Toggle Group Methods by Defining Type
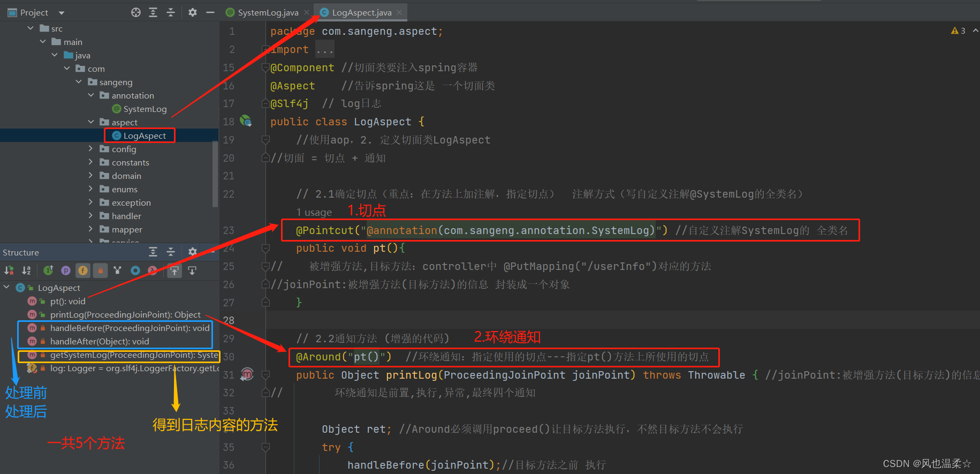This screenshot has width=980, height=474. tap(118, 270)
